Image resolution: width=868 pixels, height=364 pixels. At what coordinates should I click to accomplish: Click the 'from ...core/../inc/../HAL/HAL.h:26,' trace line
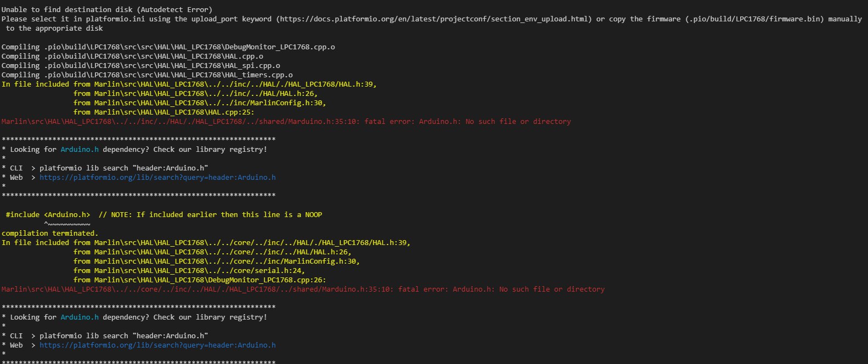pyautogui.click(x=212, y=252)
